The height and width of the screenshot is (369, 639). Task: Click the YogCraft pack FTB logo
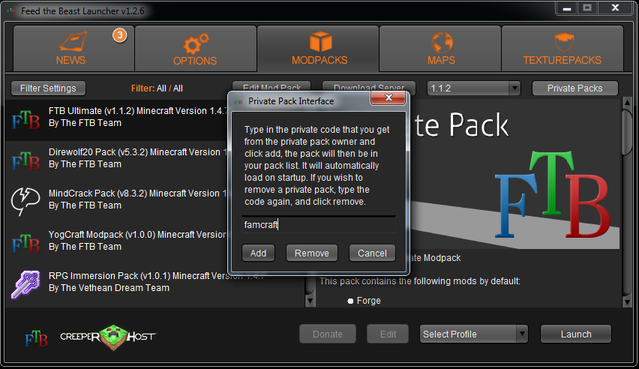26,243
